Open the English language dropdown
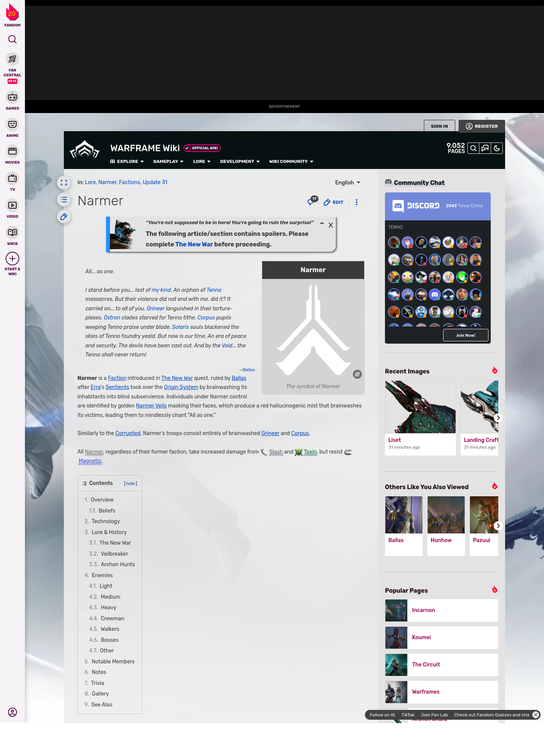544x756 pixels. point(348,183)
